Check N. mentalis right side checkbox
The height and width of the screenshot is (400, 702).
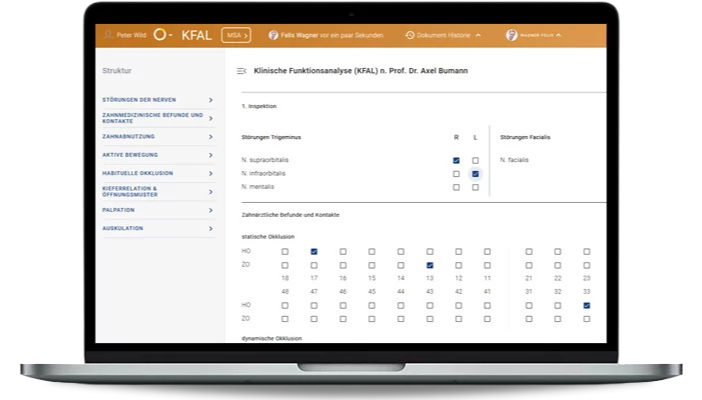click(x=456, y=187)
